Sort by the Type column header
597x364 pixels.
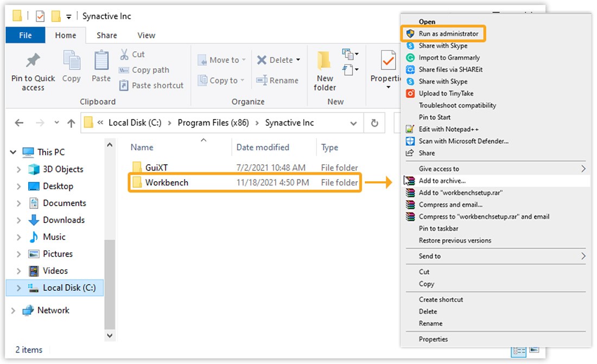pyautogui.click(x=329, y=148)
